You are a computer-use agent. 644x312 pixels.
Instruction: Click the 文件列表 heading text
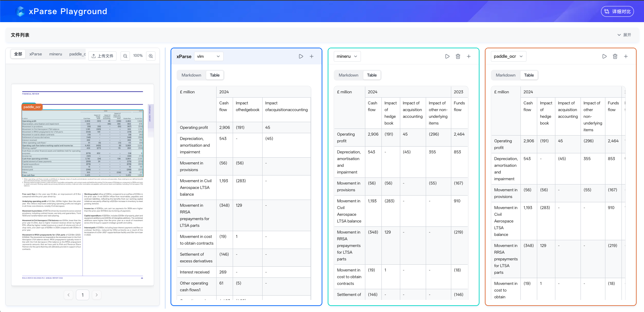tap(20, 35)
